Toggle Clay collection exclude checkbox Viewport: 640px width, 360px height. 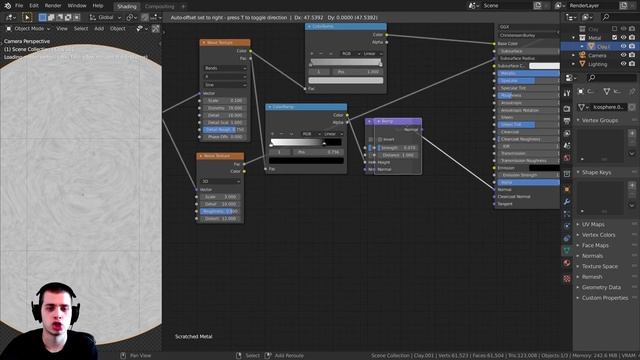(615, 29)
